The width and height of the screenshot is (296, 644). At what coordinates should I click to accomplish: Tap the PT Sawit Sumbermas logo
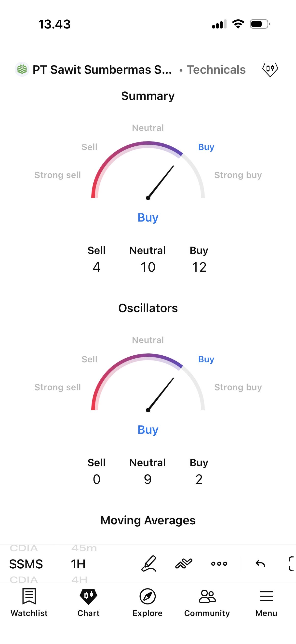coord(22,69)
